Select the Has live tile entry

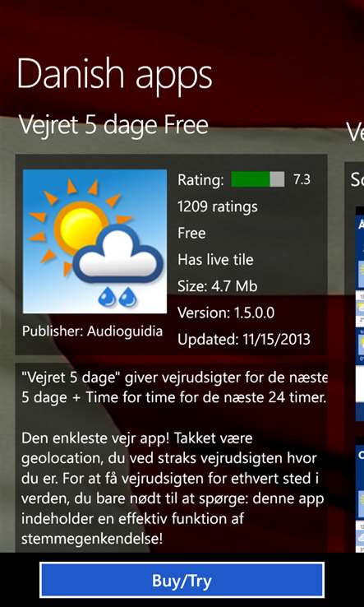tap(215, 259)
